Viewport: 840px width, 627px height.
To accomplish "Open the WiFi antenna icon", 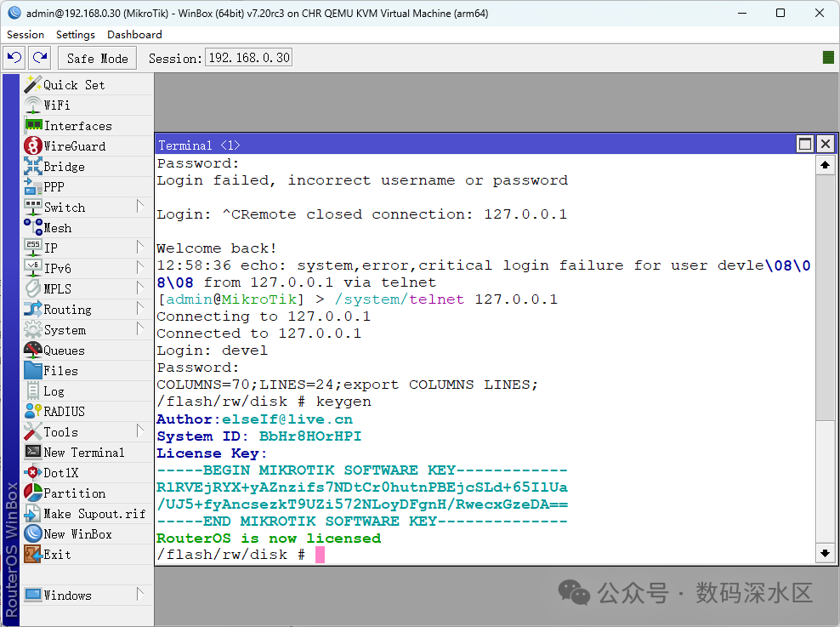I will 32,105.
